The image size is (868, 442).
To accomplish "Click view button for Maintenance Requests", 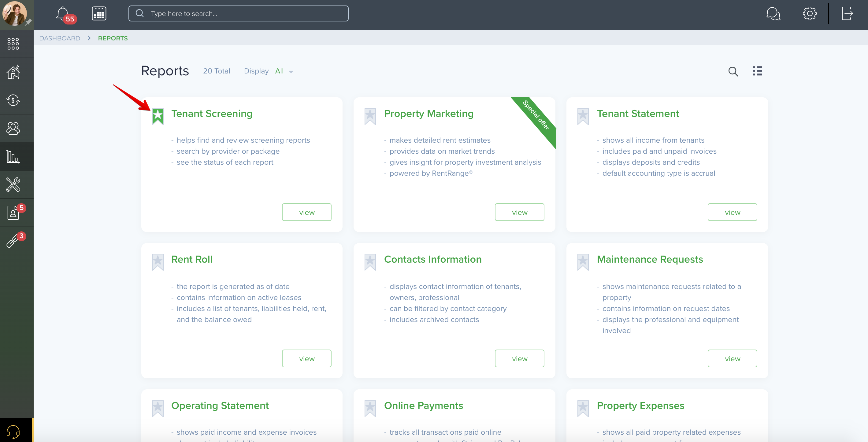I will pos(732,358).
